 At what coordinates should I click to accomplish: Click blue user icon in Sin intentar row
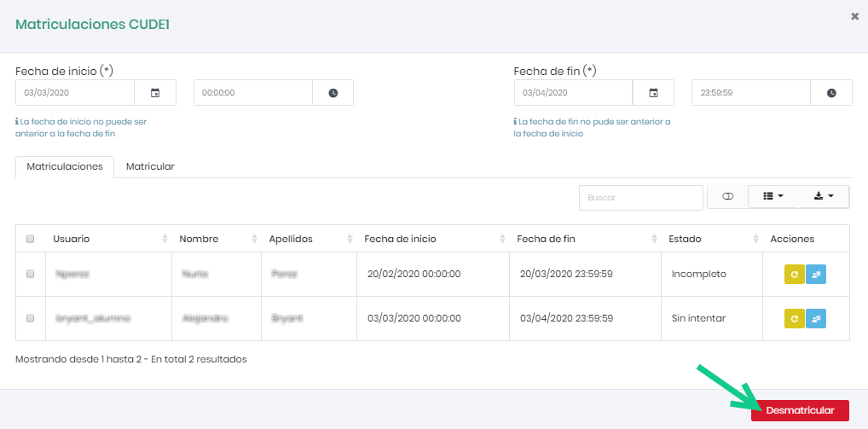coord(816,318)
